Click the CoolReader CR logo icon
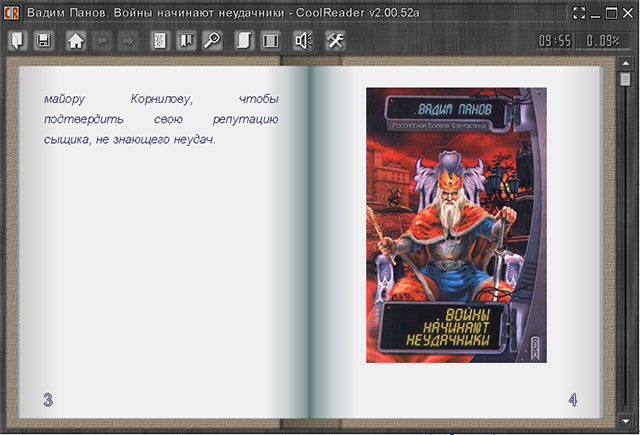This screenshot has width=640, height=435. click(11, 13)
